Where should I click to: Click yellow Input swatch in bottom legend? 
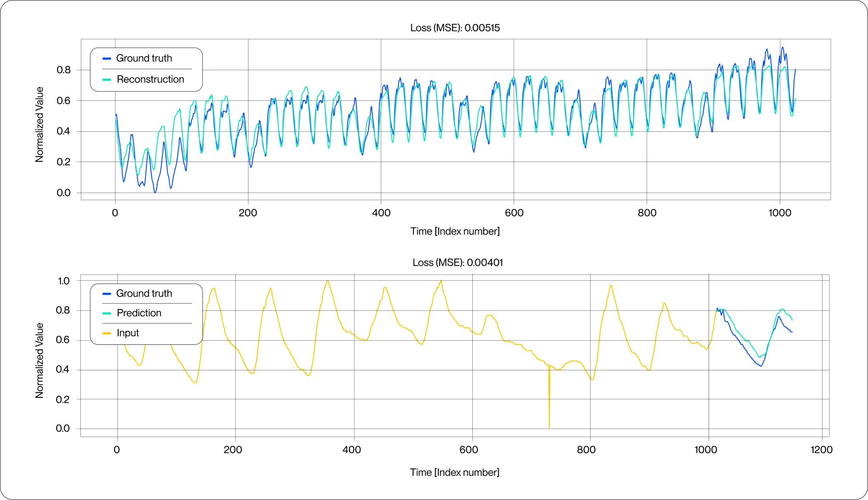[107, 333]
